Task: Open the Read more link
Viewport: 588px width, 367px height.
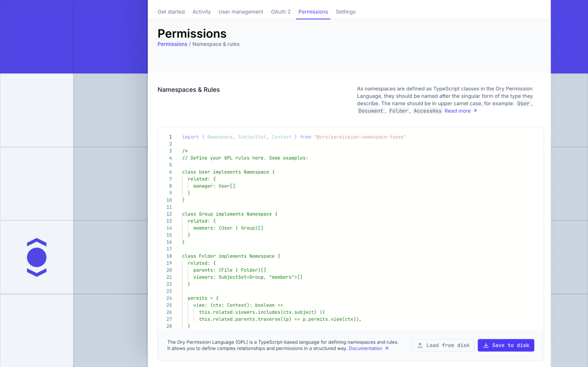Action: point(457,111)
